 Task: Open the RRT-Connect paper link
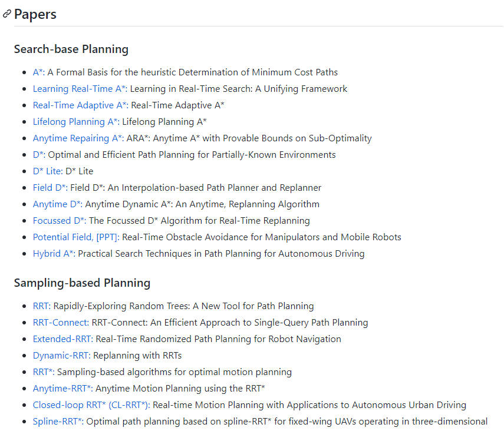tap(61, 323)
